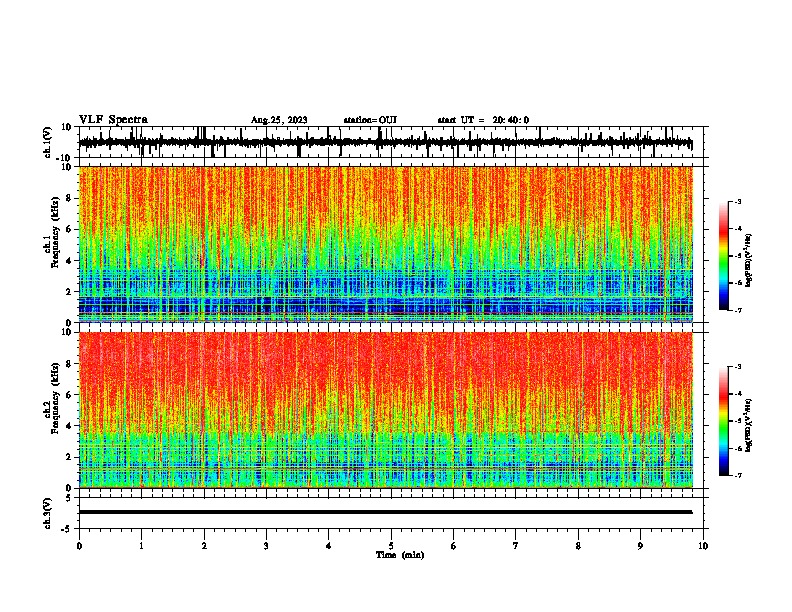Click time axis tick label "9"
This screenshot has width=792, height=612.
[640, 546]
